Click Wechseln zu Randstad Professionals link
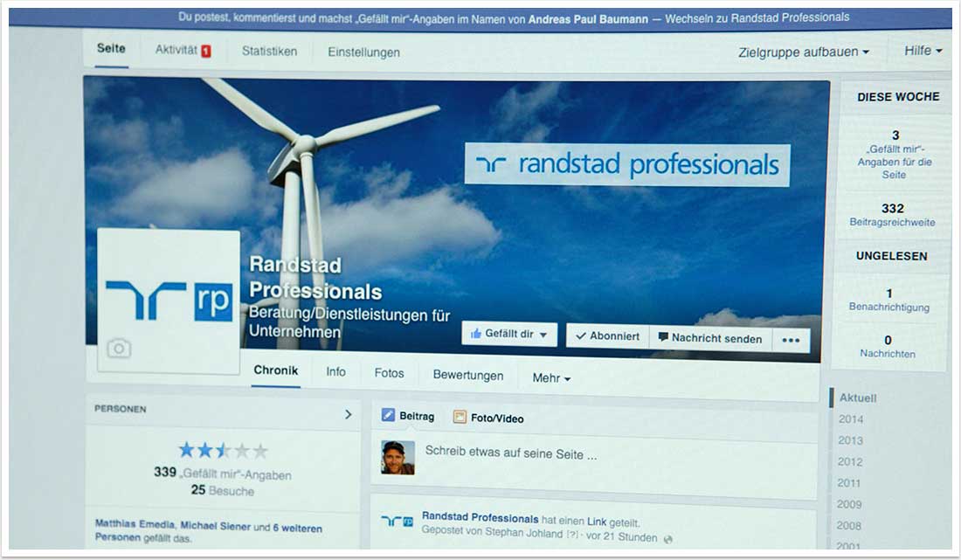Screen dimensions: 961x560 pos(757,17)
